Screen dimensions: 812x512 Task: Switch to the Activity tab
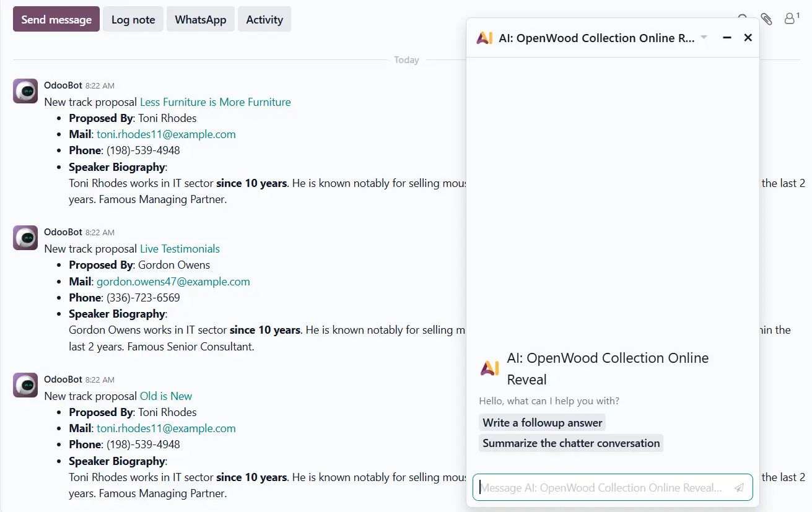click(264, 19)
